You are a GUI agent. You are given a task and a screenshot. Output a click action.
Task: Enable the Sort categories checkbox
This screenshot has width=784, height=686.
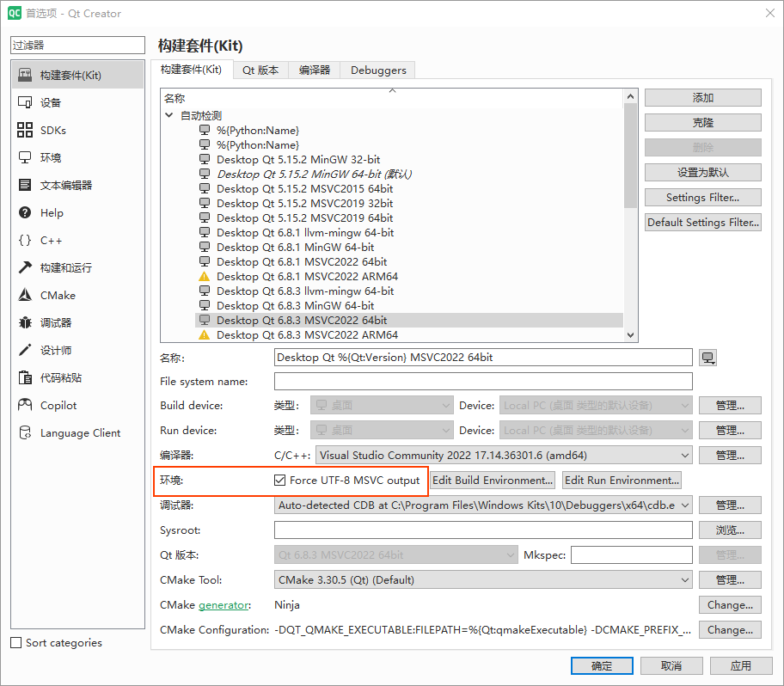point(16,643)
